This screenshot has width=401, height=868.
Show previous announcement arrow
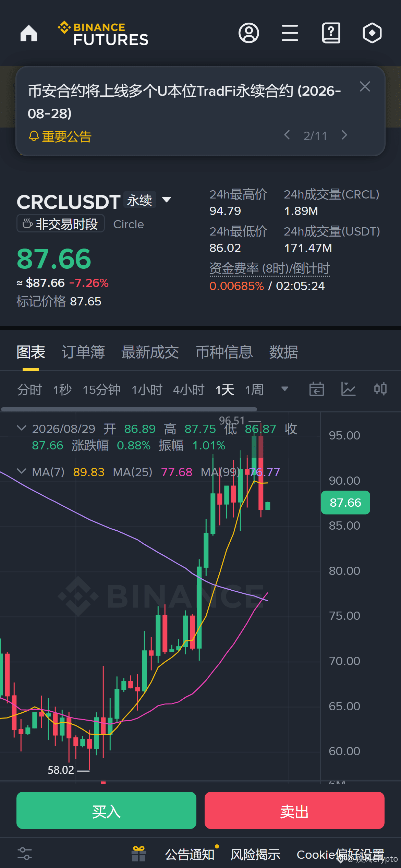[287, 135]
